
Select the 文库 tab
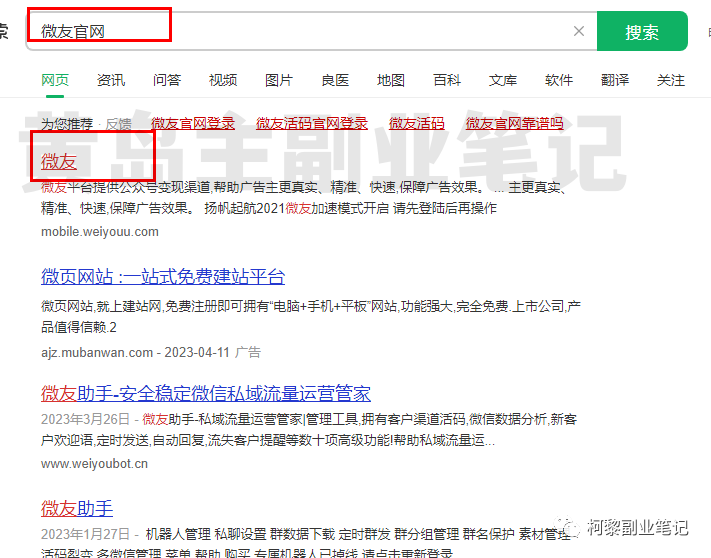(x=503, y=80)
